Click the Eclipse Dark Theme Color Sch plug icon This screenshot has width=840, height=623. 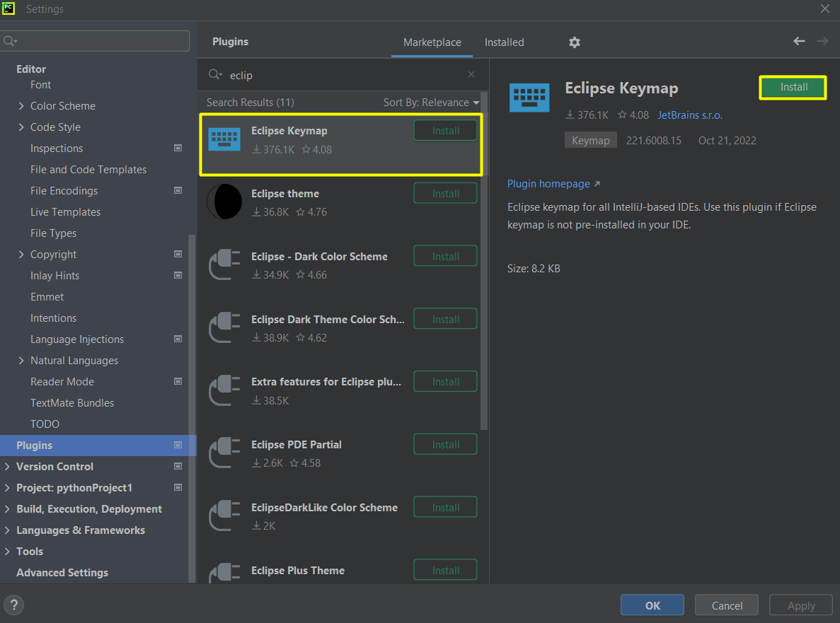pyautogui.click(x=224, y=327)
